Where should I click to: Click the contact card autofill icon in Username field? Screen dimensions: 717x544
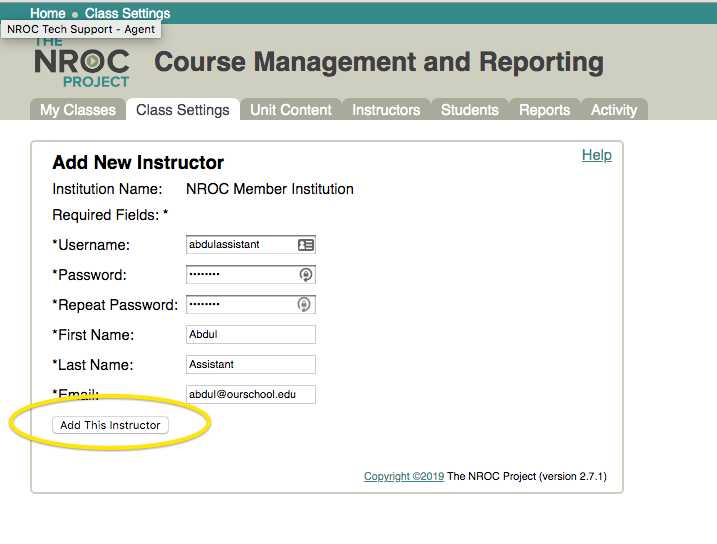click(x=305, y=245)
